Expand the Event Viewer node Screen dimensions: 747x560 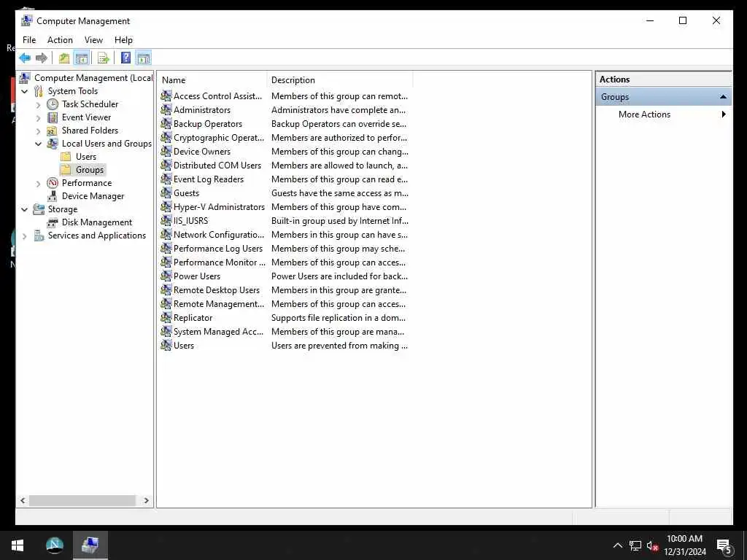click(39, 117)
